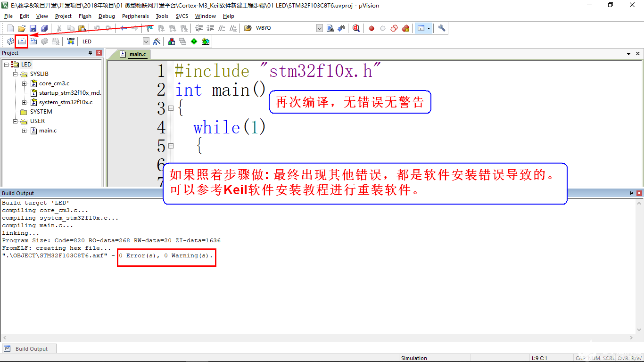This screenshot has width=644, height=362.
Task: Collapse the code fold at line 3
Action: (x=171, y=108)
